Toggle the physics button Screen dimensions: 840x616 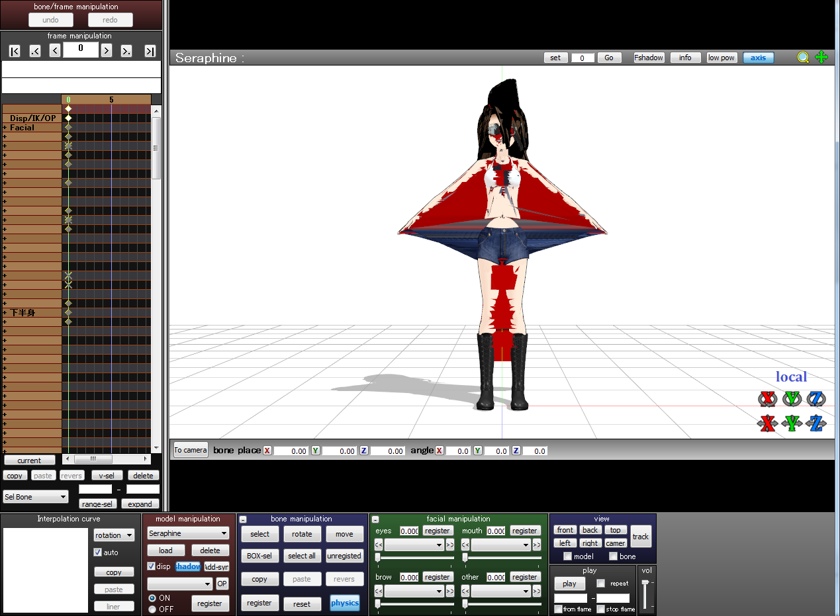(x=344, y=603)
